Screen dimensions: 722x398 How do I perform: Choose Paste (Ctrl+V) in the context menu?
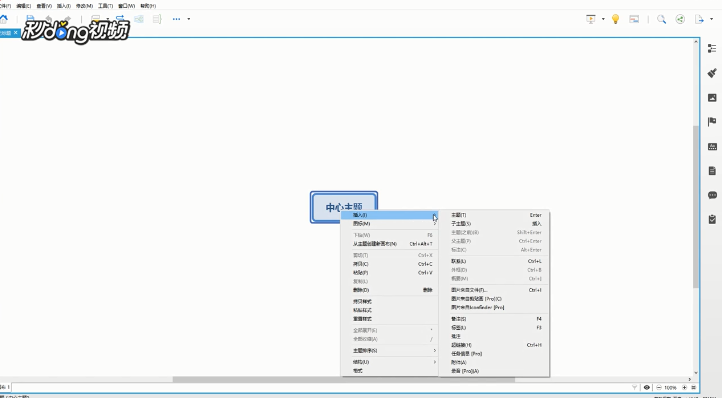click(x=390, y=273)
